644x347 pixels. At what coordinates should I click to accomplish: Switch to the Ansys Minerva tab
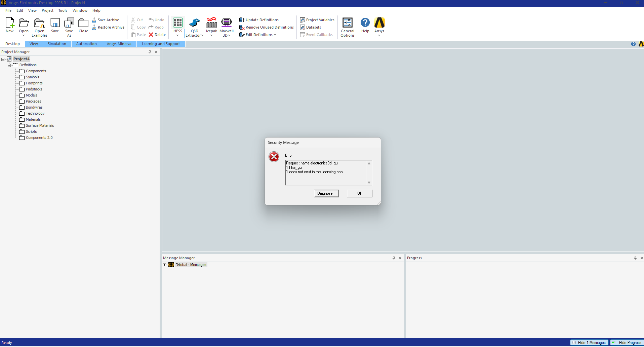(119, 44)
